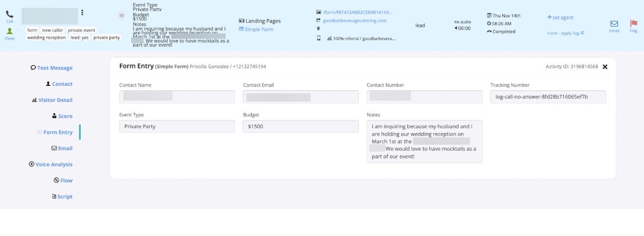
Task: Select the 'private party' tag
Action: pyautogui.click(x=107, y=38)
